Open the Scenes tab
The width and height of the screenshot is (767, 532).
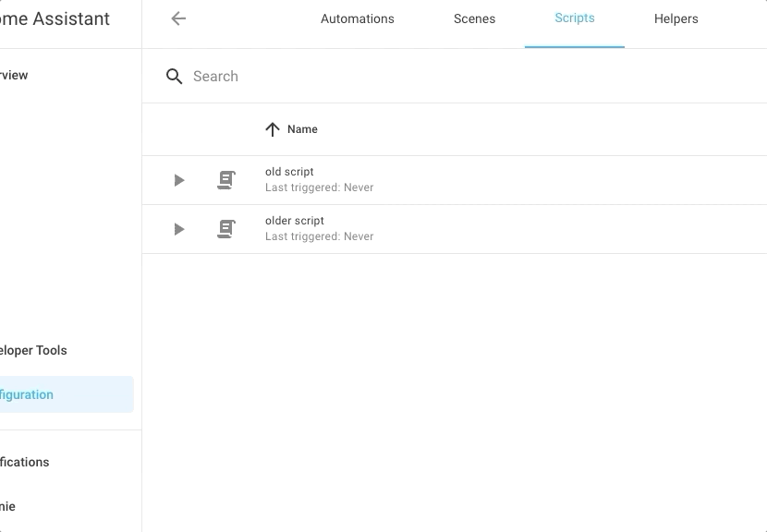[x=474, y=18]
